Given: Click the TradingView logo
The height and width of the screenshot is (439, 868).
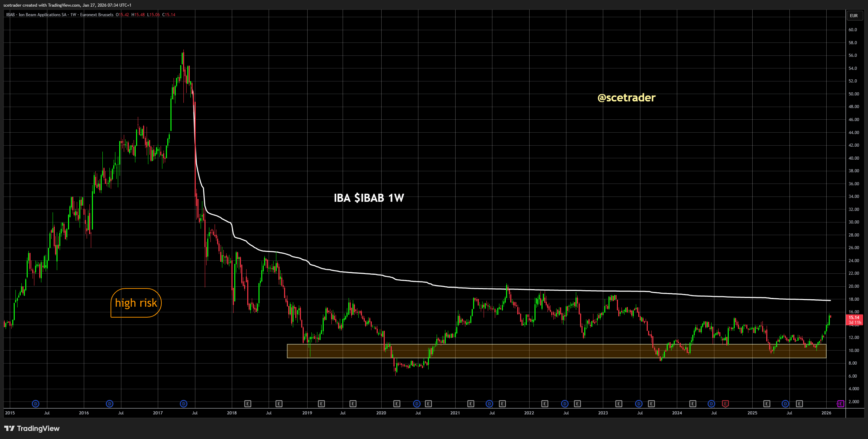Looking at the screenshot, I should point(32,428).
